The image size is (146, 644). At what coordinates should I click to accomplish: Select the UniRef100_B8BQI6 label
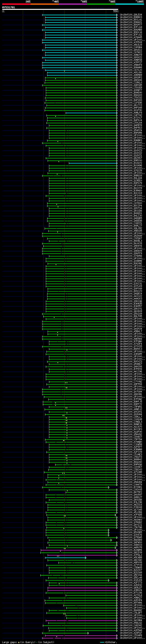point(131,175)
